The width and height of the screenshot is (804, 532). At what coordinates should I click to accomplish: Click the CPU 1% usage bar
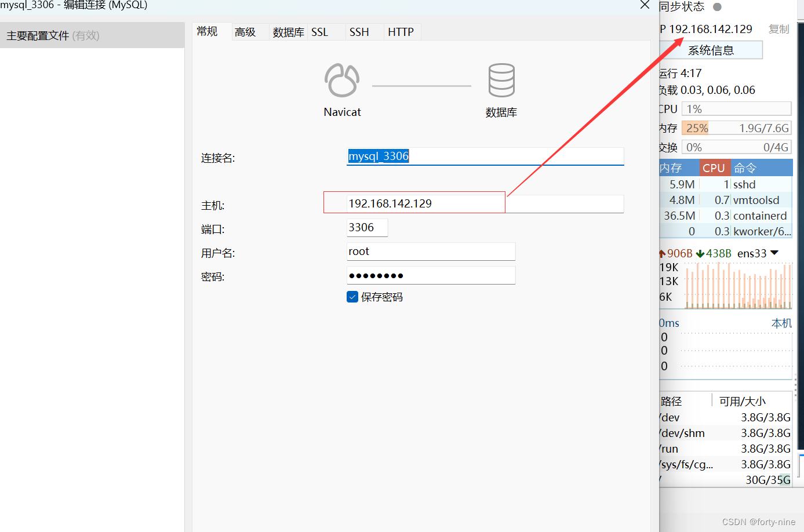pyautogui.click(x=736, y=109)
